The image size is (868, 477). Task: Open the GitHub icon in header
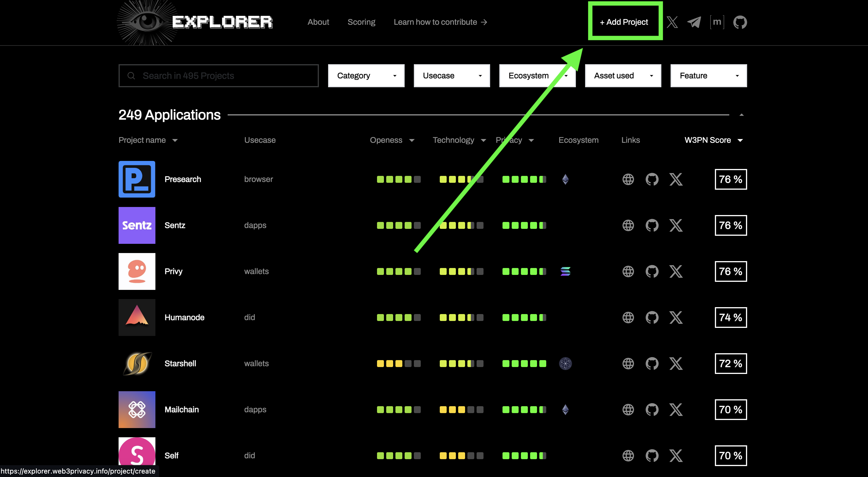pos(740,22)
